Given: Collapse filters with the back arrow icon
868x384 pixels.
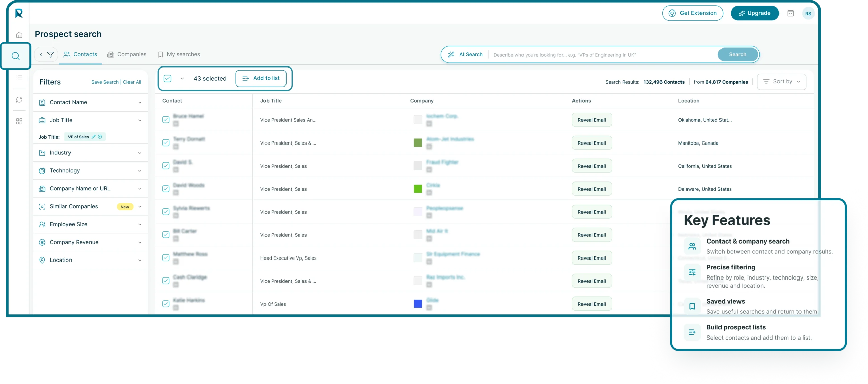Looking at the screenshot, I should click(41, 54).
